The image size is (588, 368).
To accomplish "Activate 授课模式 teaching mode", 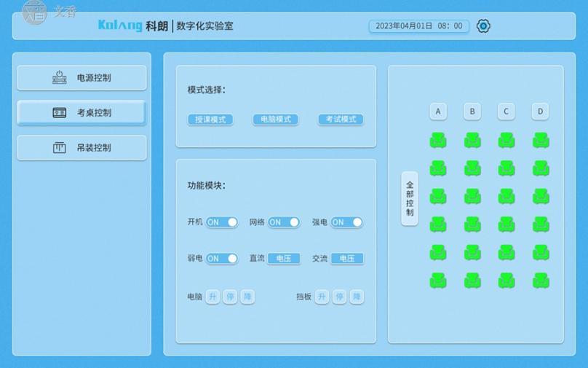I will (x=210, y=120).
